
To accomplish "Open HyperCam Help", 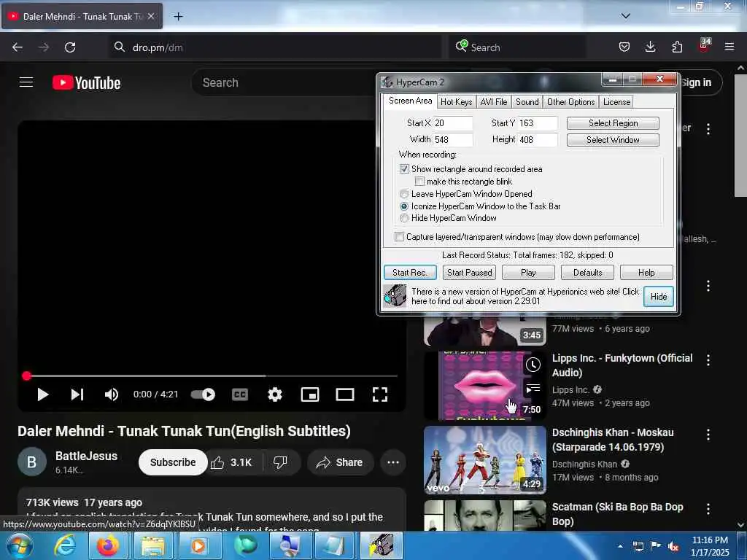I will tap(646, 273).
